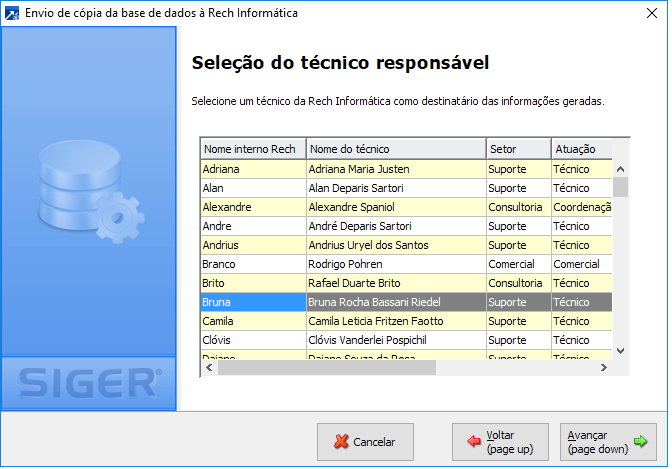Click Consultoria sector in Alexandre row
Image resolution: width=672 pixels, height=469 pixels.
519,207
